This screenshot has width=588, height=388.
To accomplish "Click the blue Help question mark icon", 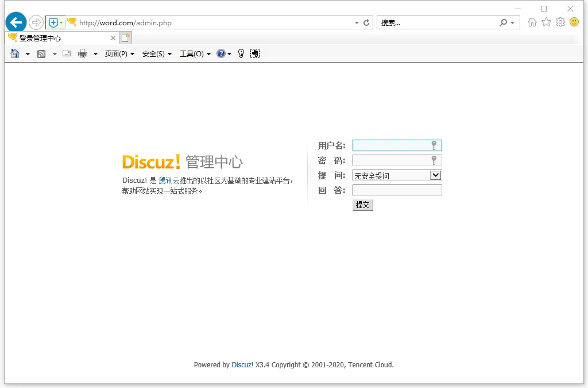I will (220, 53).
